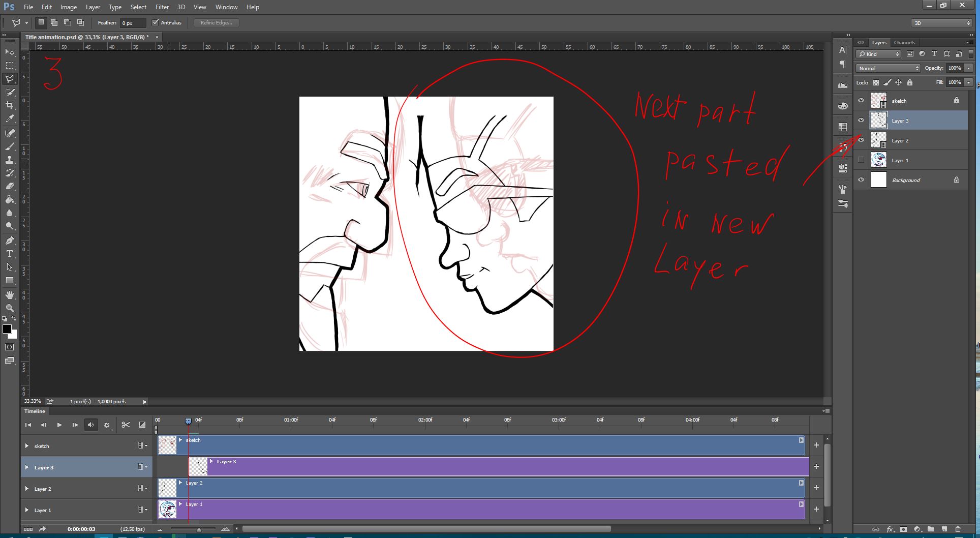Image resolution: width=980 pixels, height=538 pixels.
Task: Click the scissors split-at-playhead icon
Action: [x=126, y=425]
